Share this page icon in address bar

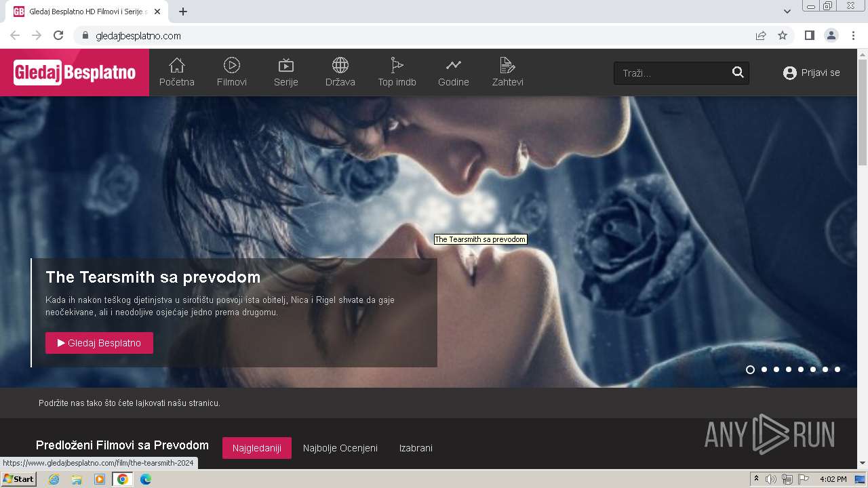pyautogui.click(x=761, y=35)
